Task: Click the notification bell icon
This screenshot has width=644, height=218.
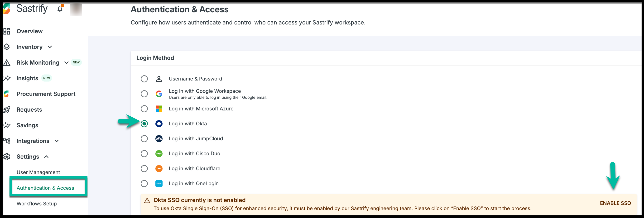Action: coord(60,9)
